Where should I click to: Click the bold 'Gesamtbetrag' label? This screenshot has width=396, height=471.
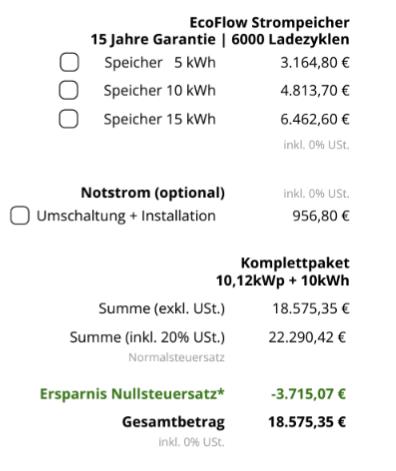point(173,422)
